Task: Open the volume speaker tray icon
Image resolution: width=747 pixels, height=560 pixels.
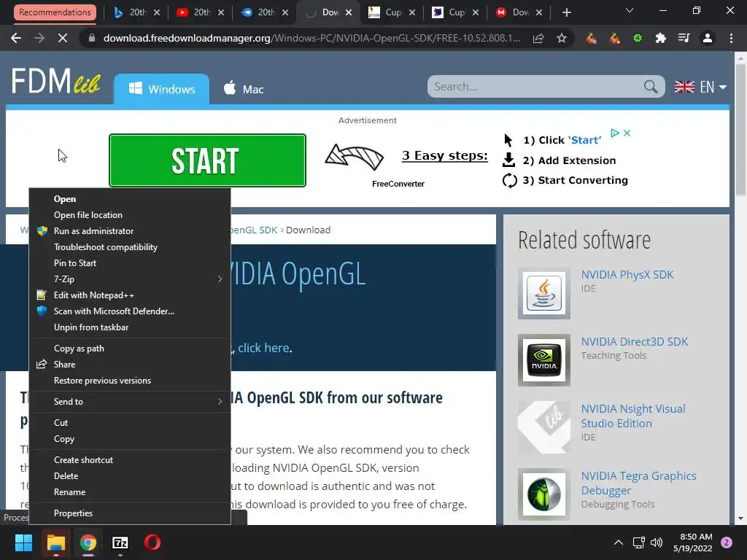Action: (x=657, y=542)
